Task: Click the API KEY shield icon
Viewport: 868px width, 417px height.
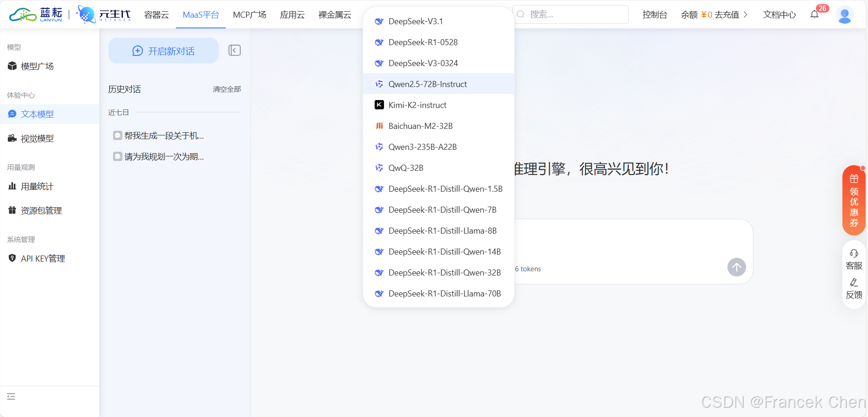Action: (x=12, y=258)
